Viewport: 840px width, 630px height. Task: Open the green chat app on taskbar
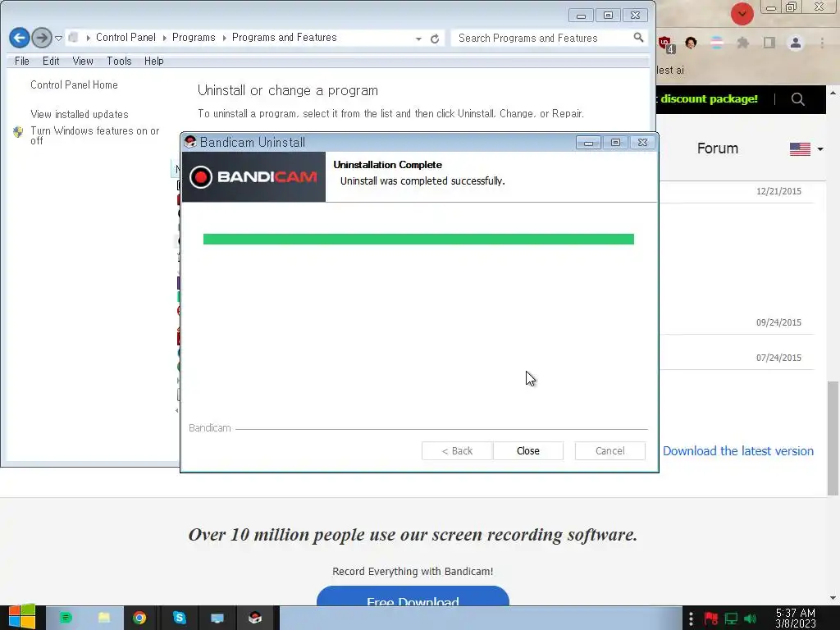(66, 618)
